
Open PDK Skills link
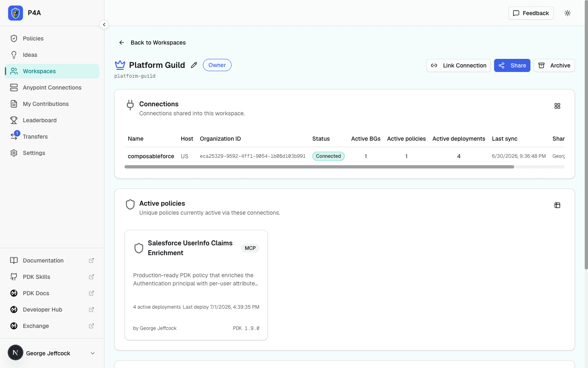(x=52, y=277)
